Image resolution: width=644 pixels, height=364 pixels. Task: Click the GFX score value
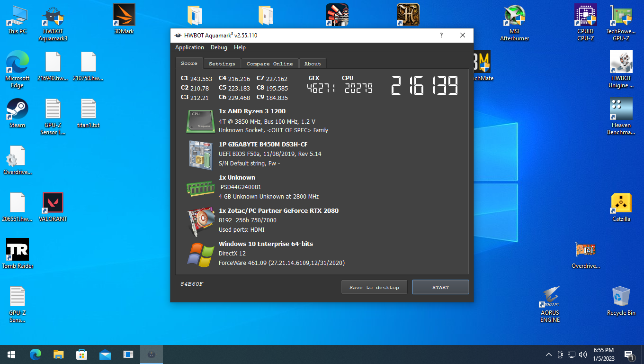coord(322,88)
